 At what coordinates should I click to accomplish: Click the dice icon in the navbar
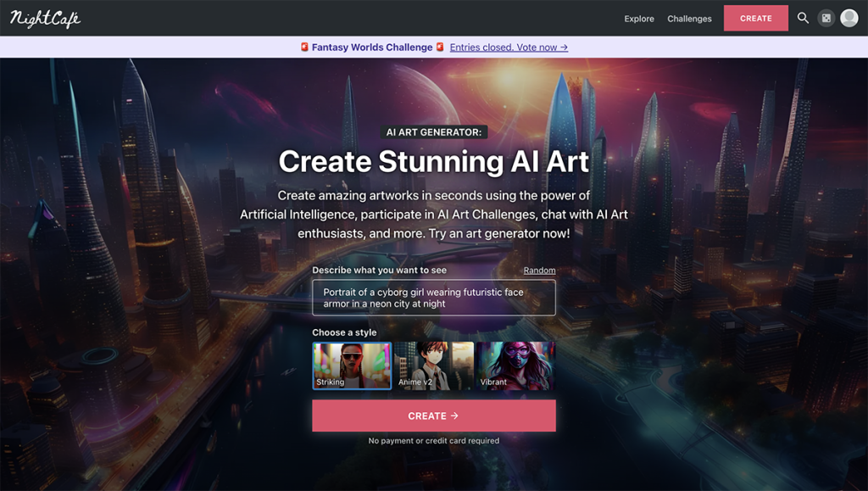point(826,17)
